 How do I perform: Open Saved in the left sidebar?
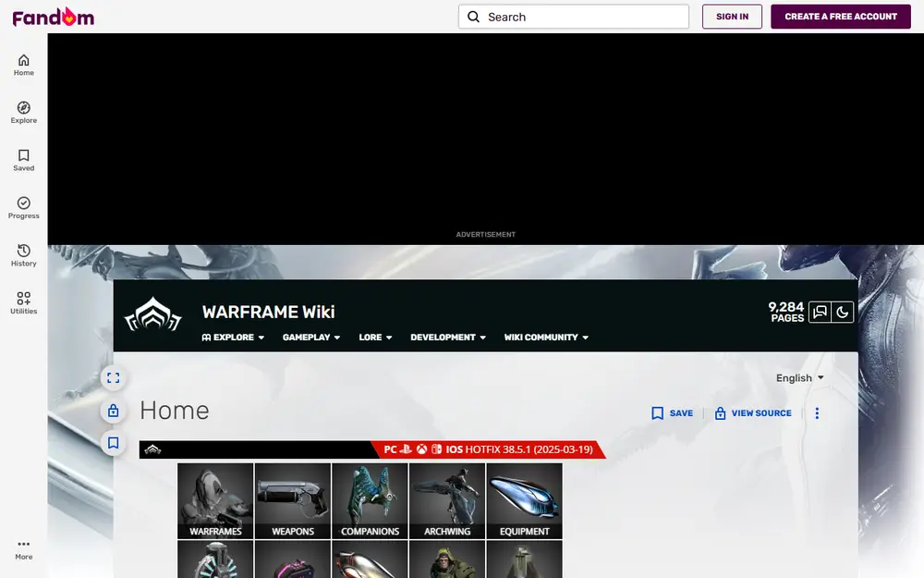[x=24, y=160]
